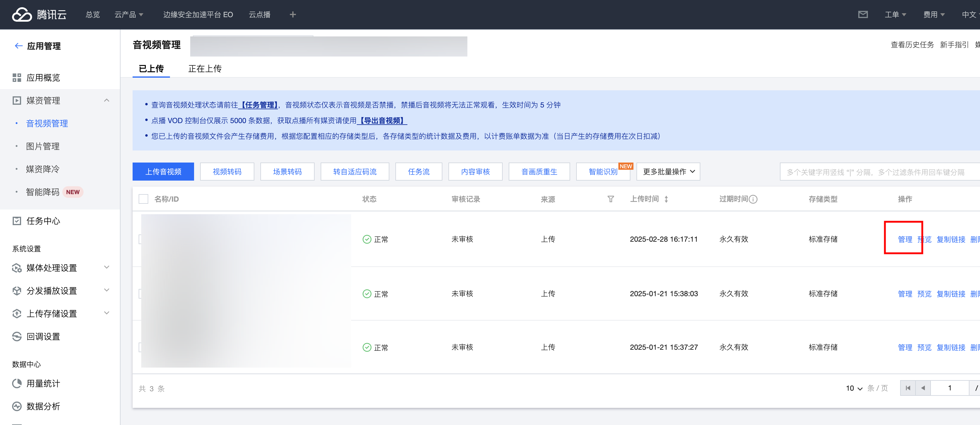
Task: Collapse the 媒资管理 sidebar section
Action: click(106, 100)
